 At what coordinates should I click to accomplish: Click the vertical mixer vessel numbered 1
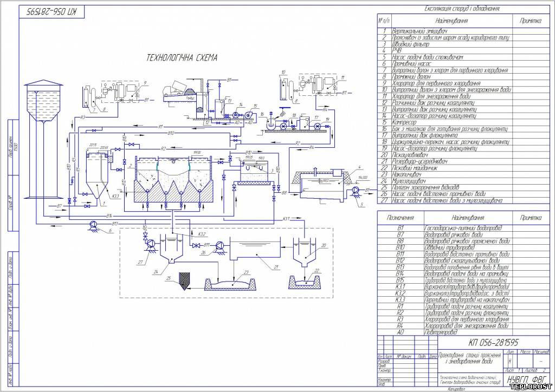(97, 176)
